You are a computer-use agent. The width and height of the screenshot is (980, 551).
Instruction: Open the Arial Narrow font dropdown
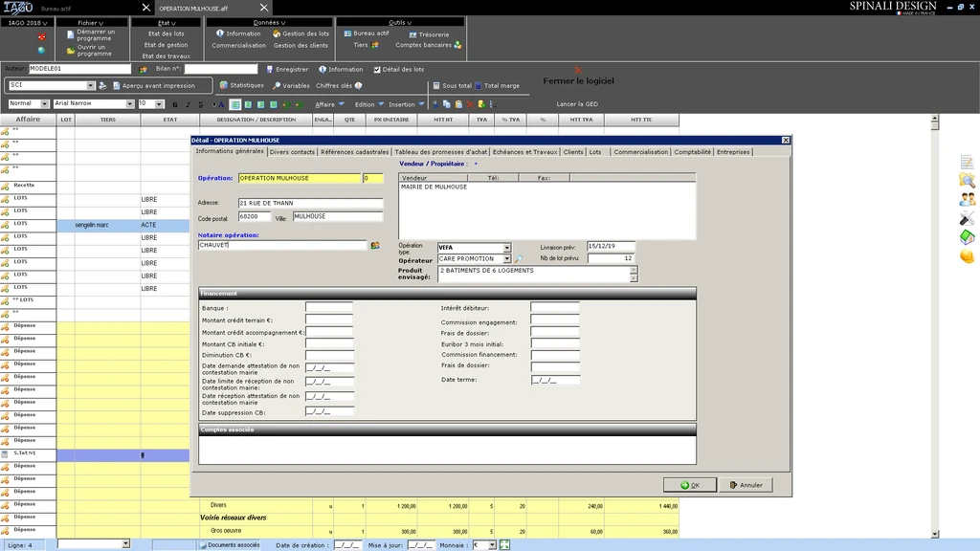(130, 103)
